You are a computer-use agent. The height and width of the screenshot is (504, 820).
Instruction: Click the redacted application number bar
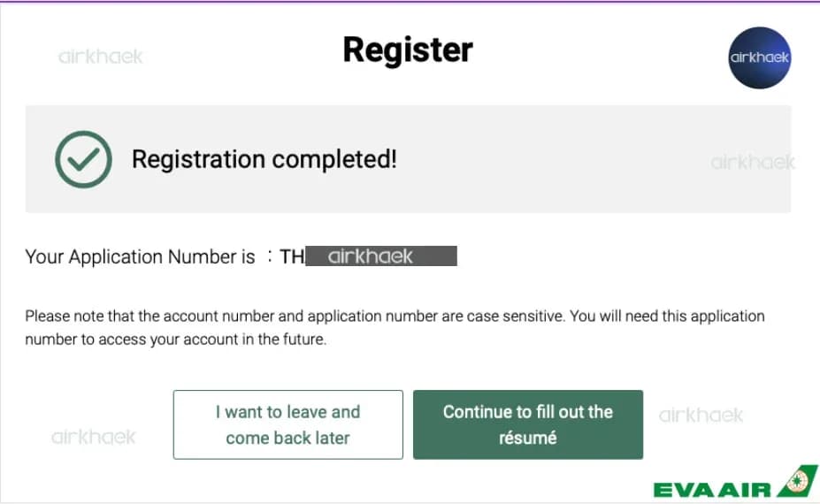[381, 256]
